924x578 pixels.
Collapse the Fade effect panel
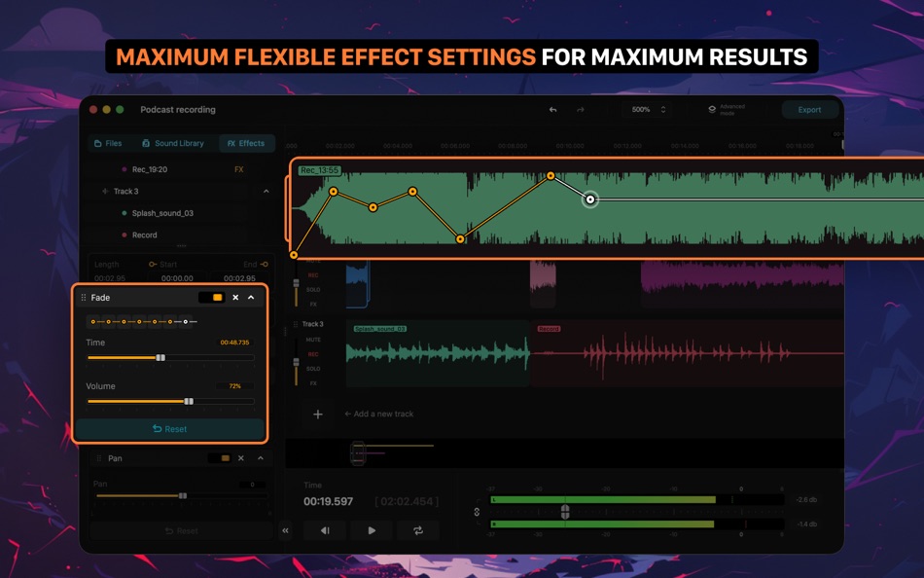click(x=250, y=297)
